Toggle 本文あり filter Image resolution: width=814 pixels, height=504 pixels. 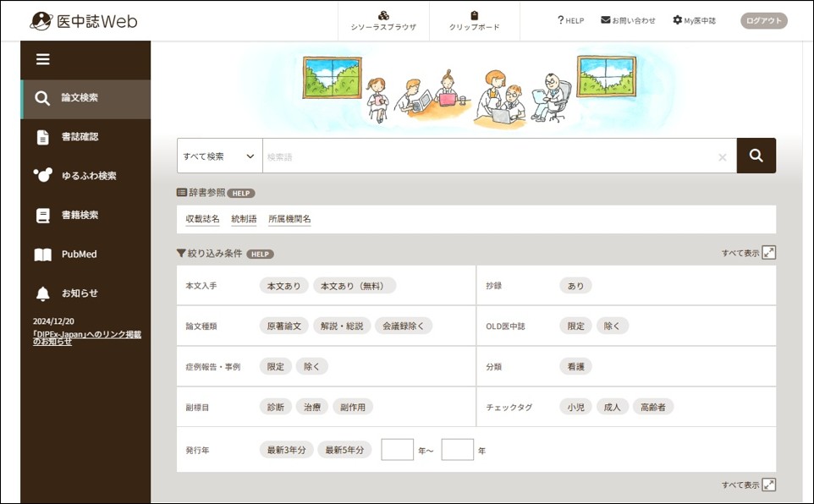284,286
